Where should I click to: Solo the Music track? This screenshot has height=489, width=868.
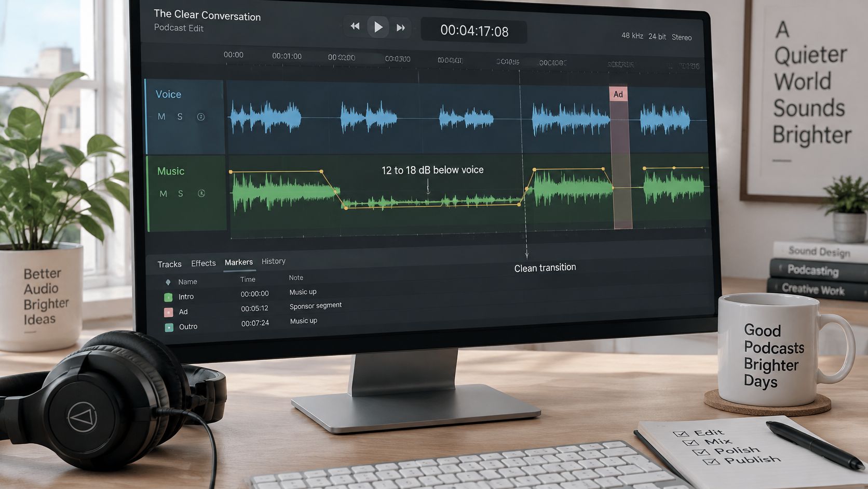tap(181, 193)
